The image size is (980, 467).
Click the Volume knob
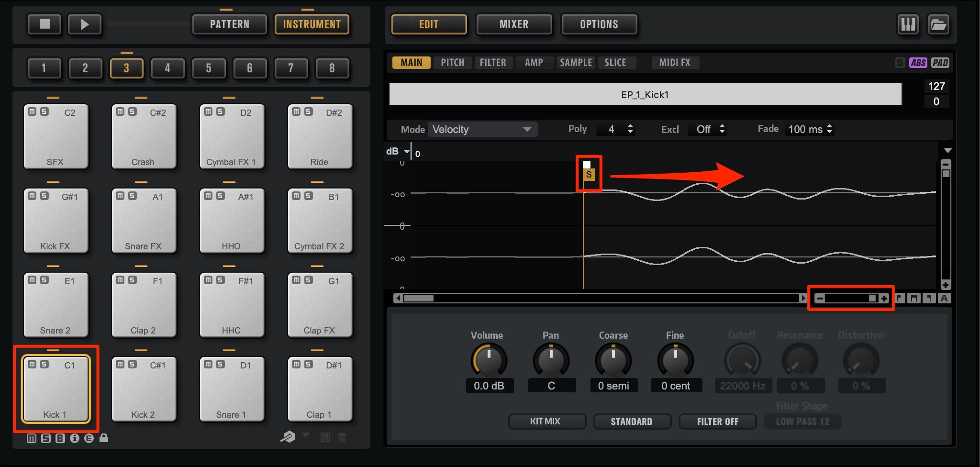point(489,360)
